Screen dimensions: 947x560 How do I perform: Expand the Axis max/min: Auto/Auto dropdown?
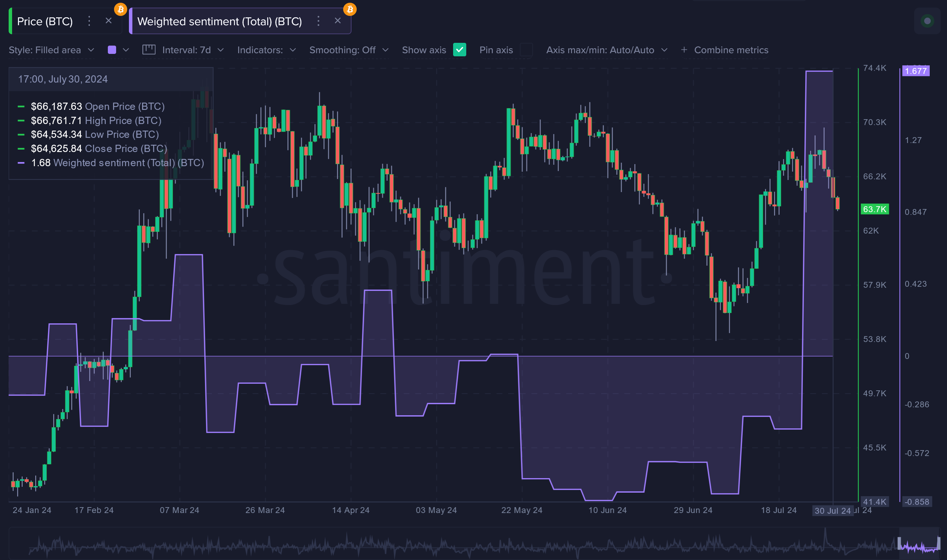click(607, 50)
